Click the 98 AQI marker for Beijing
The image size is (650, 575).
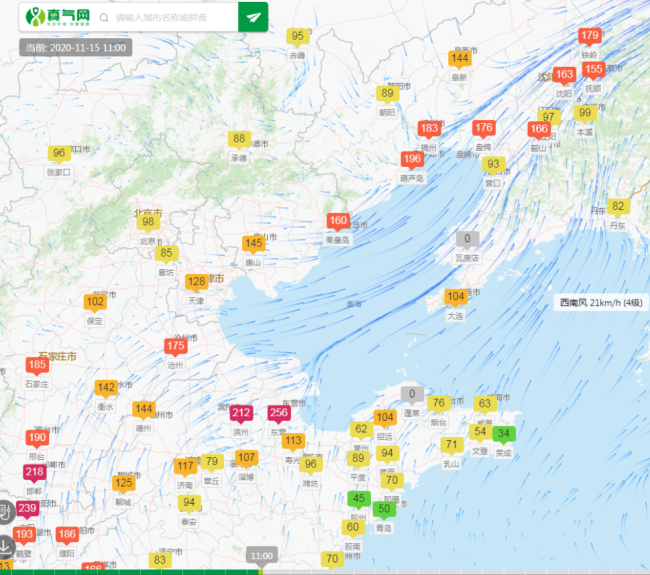[x=148, y=222]
